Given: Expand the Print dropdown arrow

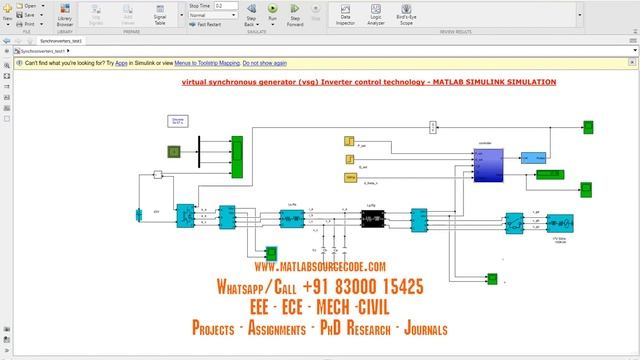Looking at the screenshot, I should (42, 24).
